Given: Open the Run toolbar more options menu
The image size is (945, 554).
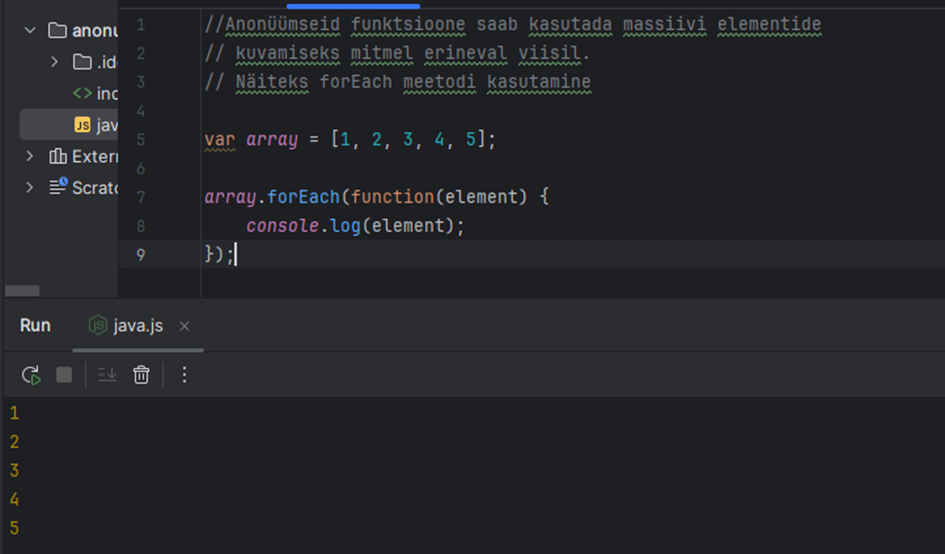Looking at the screenshot, I should [x=184, y=375].
